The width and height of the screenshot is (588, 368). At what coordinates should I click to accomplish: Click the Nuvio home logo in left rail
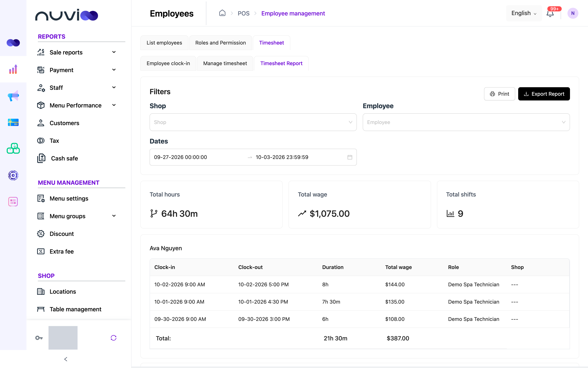(x=13, y=43)
